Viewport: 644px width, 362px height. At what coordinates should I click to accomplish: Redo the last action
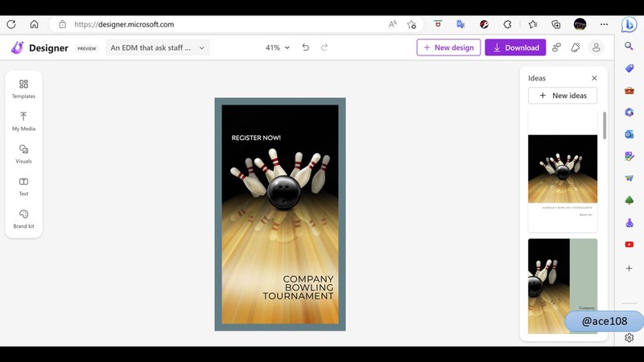324,47
